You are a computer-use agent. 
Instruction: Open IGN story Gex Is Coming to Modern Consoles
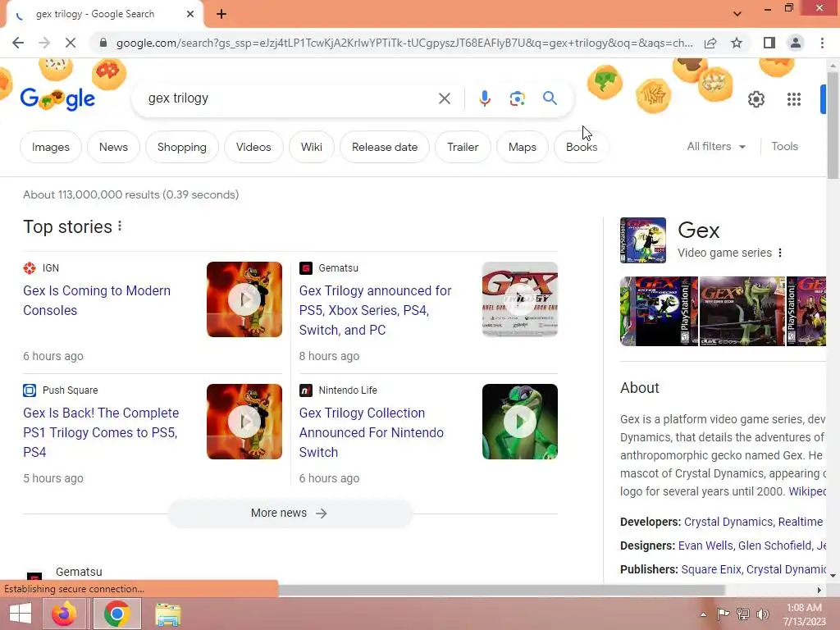[97, 300]
